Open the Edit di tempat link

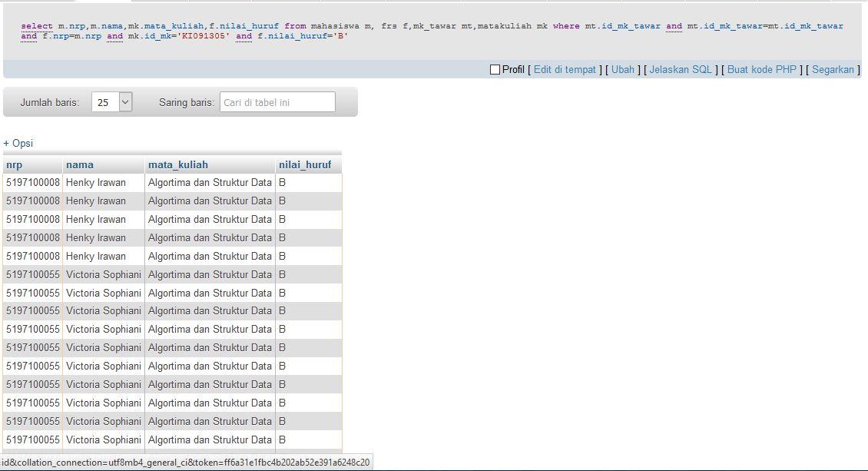tap(565, 70)
